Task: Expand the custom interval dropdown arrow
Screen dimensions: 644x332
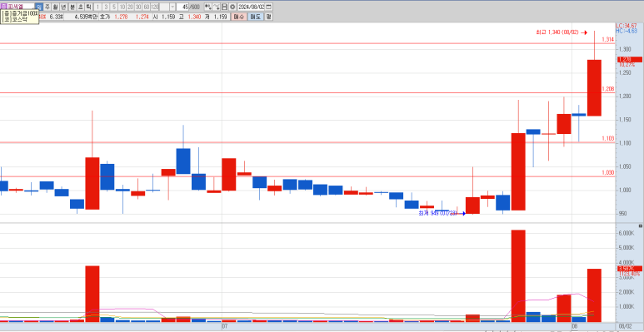Action: (x=172, y=7)
